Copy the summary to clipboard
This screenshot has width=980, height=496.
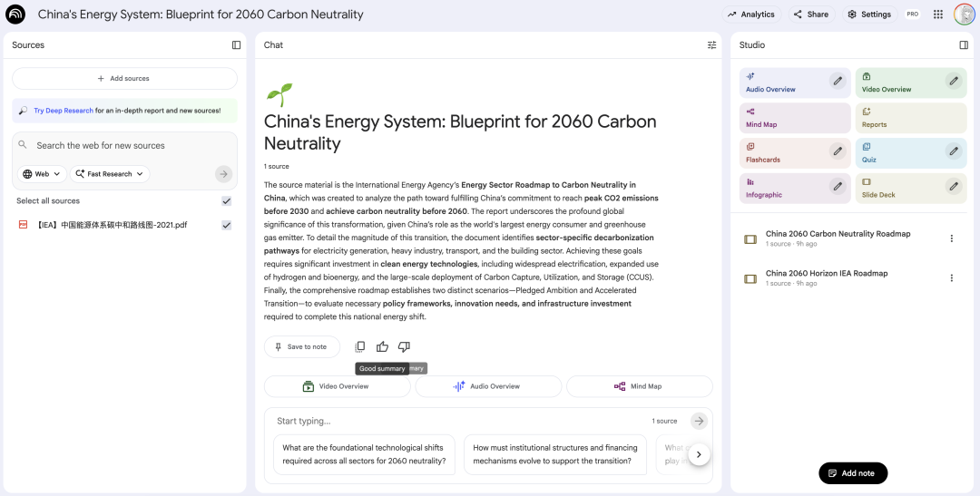tap(360, 346)
